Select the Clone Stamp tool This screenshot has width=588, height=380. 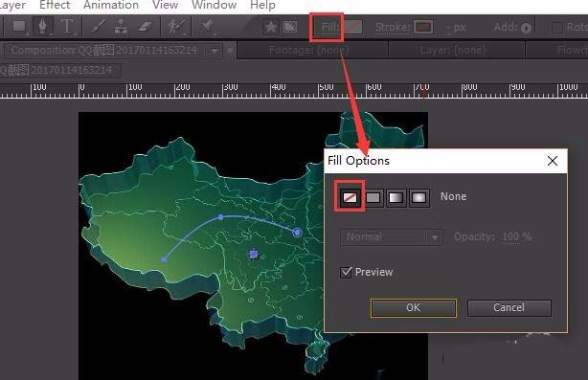(x=121, y=27)
